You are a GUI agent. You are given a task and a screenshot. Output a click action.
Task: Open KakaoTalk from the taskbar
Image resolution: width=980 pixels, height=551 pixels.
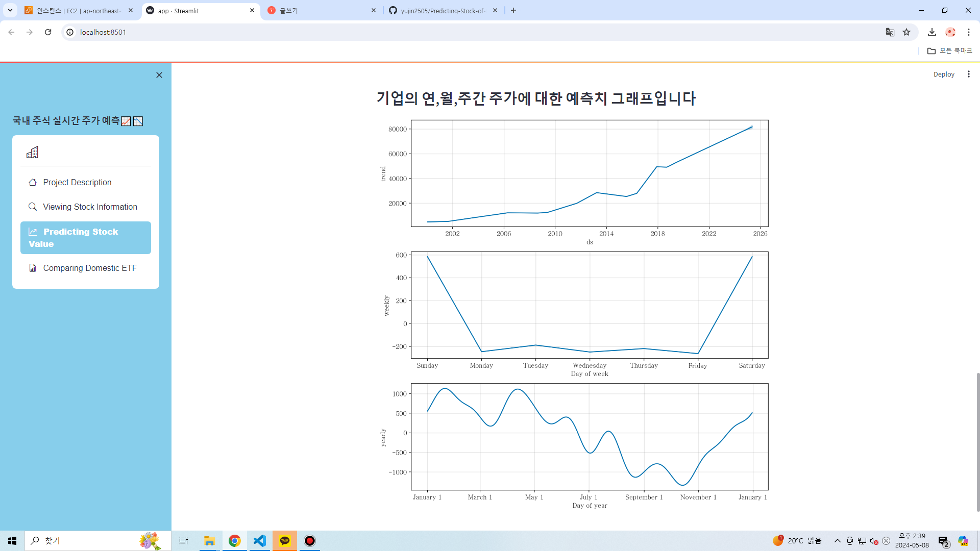point(285,540)
